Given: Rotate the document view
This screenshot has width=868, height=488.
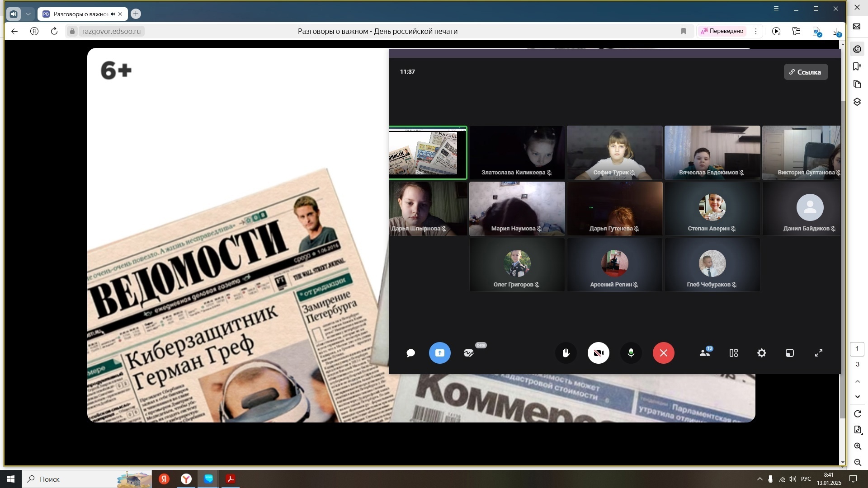Looking at the screenshot, I should click(857, 414).
